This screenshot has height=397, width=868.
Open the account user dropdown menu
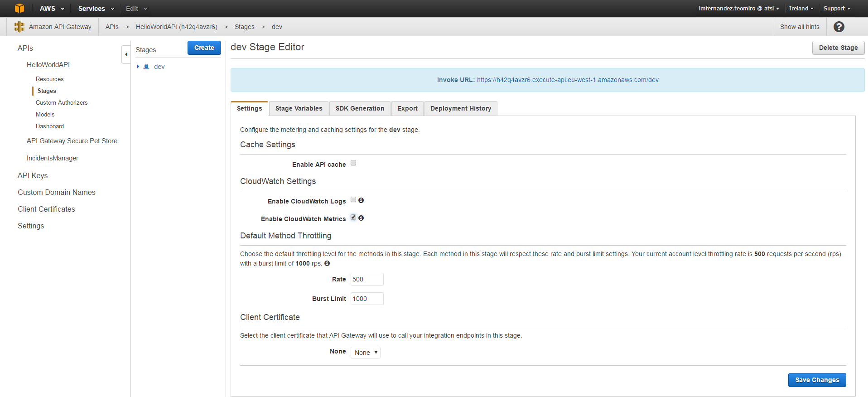(739, 8)
